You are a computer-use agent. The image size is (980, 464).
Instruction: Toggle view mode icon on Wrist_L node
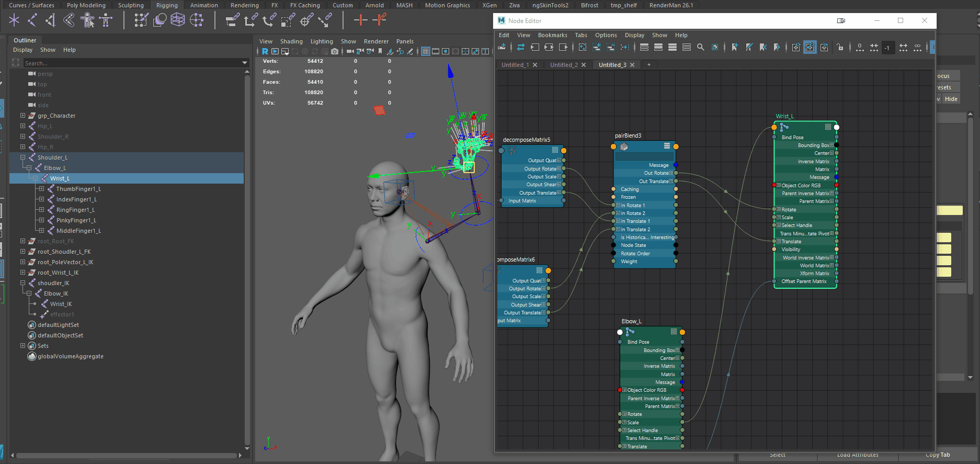828,127
